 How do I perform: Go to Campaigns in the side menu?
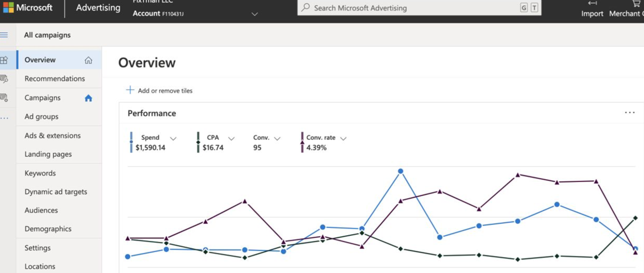pyautogui.click(x=59, y=98)
